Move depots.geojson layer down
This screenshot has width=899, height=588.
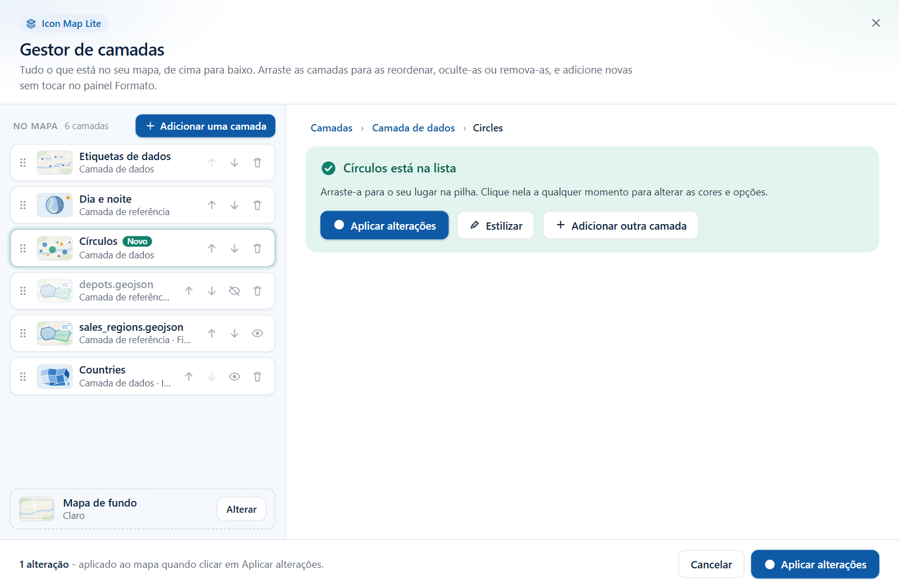211,291
